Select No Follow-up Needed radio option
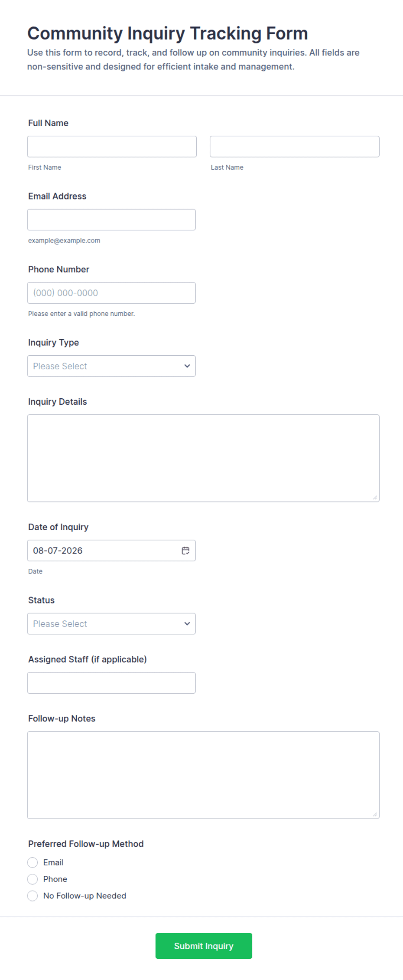403x980 pixels. point(32,896)
